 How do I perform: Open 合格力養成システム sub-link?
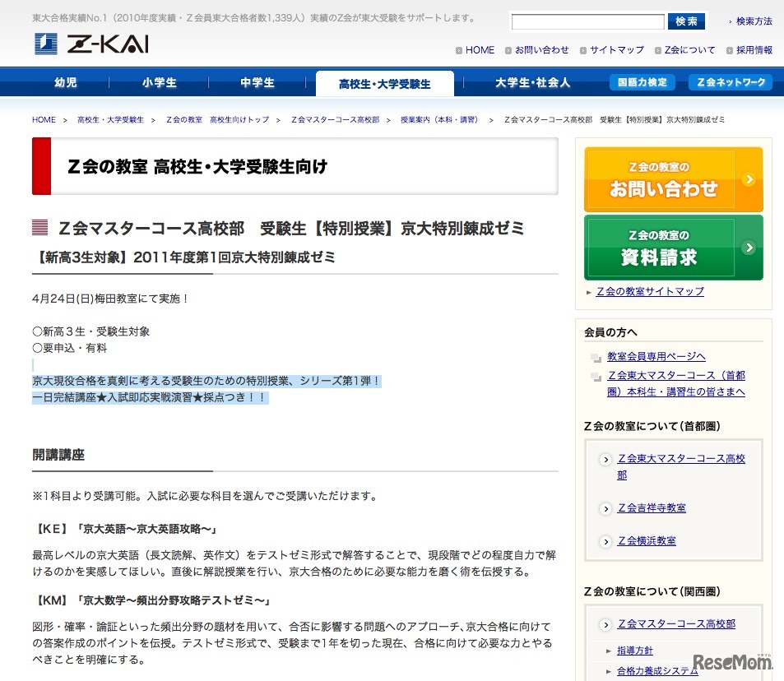point(657,671)
